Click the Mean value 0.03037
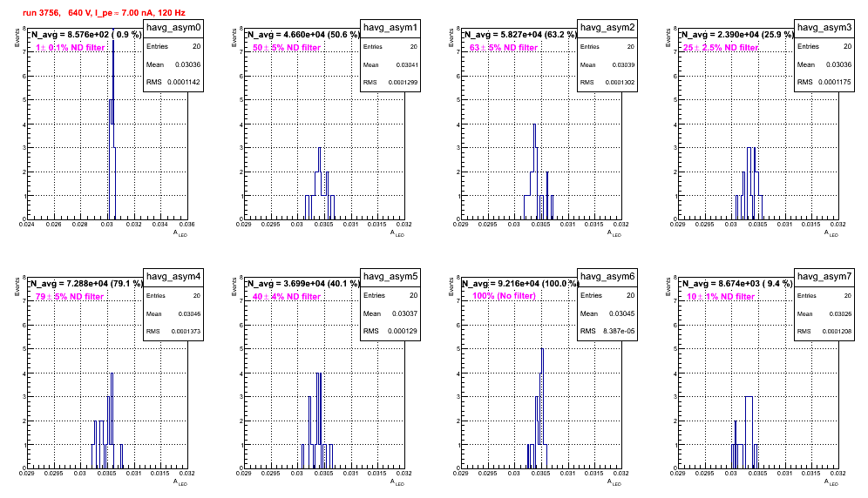 tap(405, 313)
